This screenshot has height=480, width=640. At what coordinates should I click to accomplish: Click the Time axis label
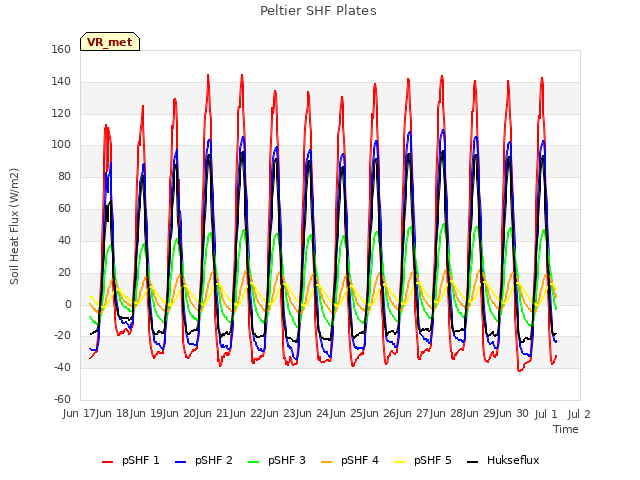(566, 429)
